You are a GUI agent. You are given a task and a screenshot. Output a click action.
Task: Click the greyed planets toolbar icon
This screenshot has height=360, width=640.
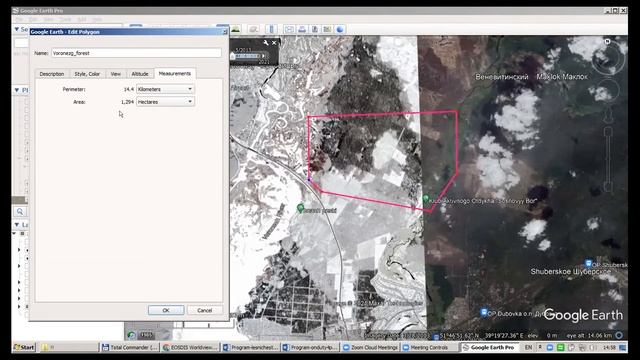(x=253, y=29)
